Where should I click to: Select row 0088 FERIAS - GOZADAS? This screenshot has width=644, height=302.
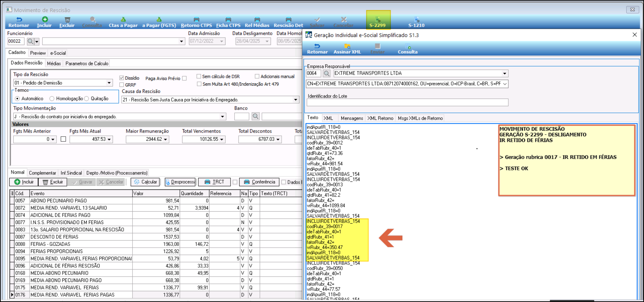coord(156,244)
